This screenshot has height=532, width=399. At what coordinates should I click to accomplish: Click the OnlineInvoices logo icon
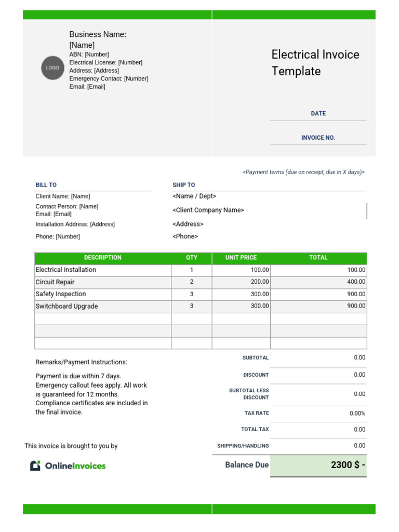(x=35, y=465)
